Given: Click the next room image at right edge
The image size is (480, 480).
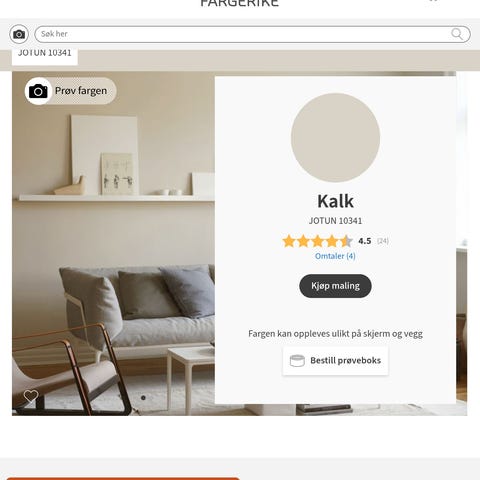Looking at the screenshot, I should click(462, 243).
